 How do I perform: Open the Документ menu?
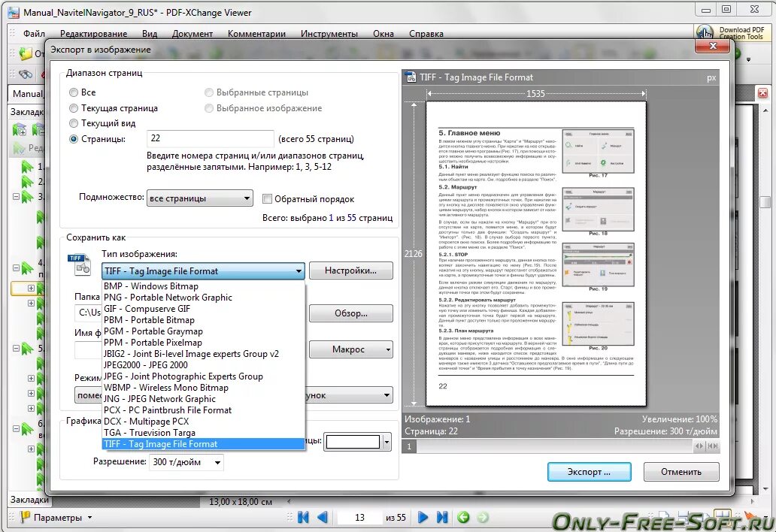click(x=192, y=34)
